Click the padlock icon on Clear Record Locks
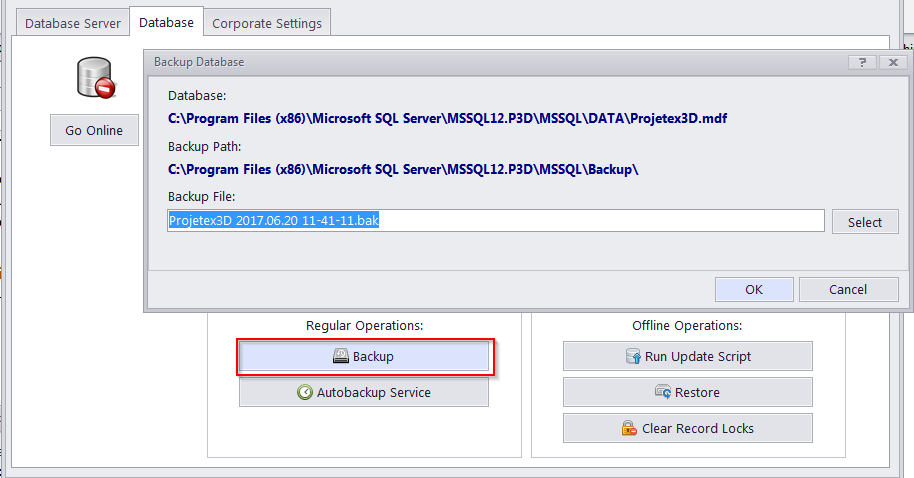 pos(629,428)
